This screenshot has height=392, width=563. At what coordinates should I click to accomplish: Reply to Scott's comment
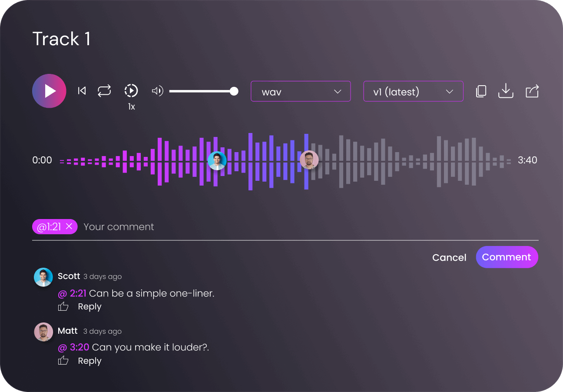89,306
